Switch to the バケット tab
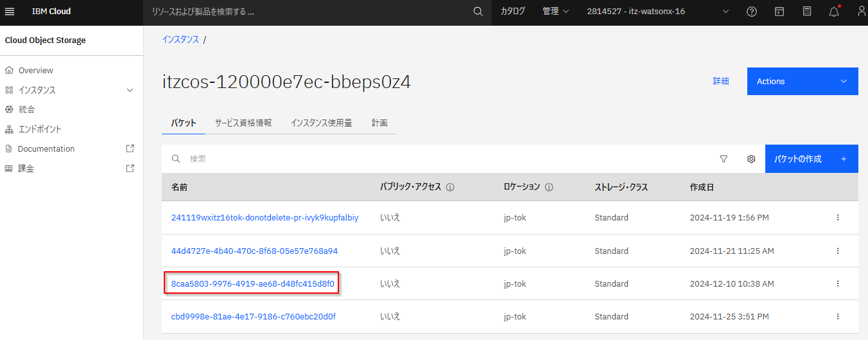Image resolution: width=868 pixels, height=340 pixels. pos(184,123)
